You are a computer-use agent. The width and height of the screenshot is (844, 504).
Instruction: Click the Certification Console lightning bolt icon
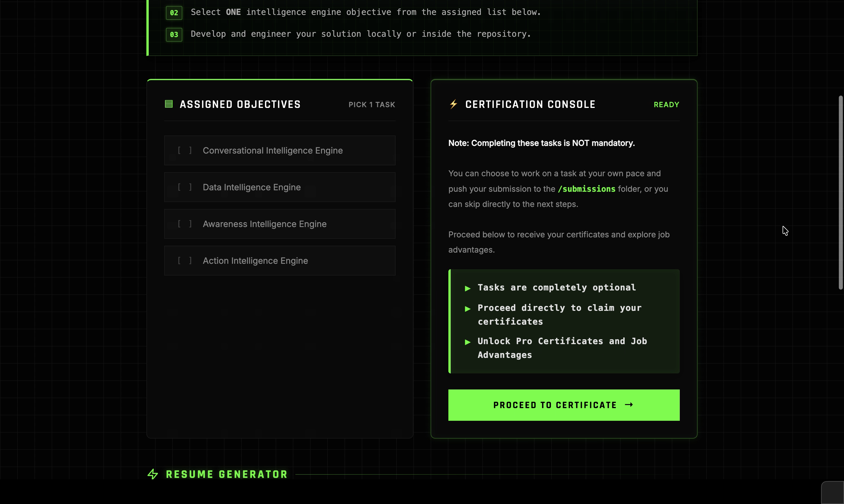coord(453,104)
